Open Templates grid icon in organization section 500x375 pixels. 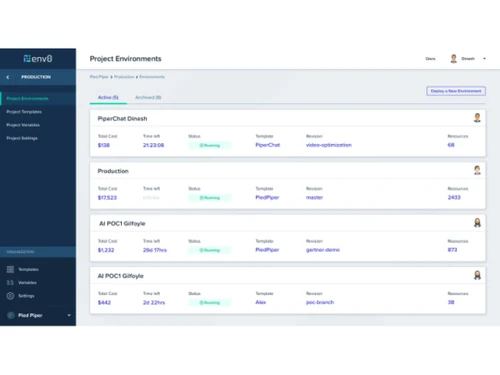10,269
